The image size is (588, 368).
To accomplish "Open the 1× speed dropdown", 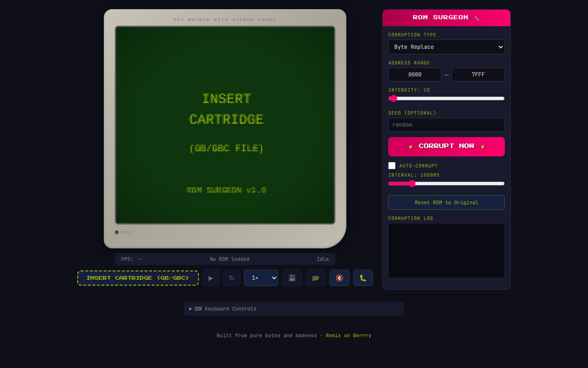I will (261, 278).
